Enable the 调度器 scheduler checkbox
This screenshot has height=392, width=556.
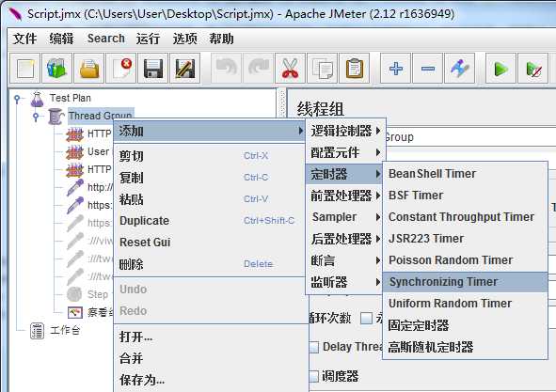click(313, 376)
